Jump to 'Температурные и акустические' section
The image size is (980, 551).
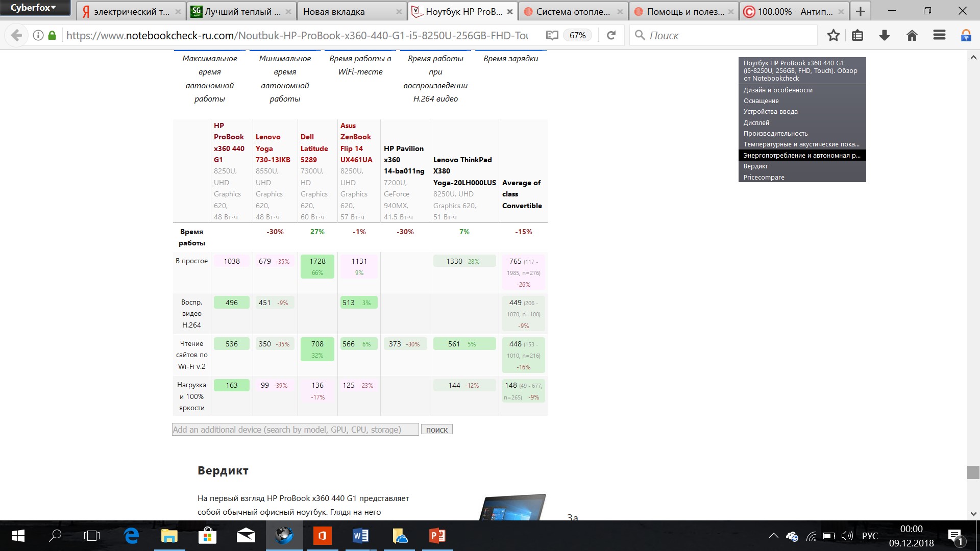(802, 144)
